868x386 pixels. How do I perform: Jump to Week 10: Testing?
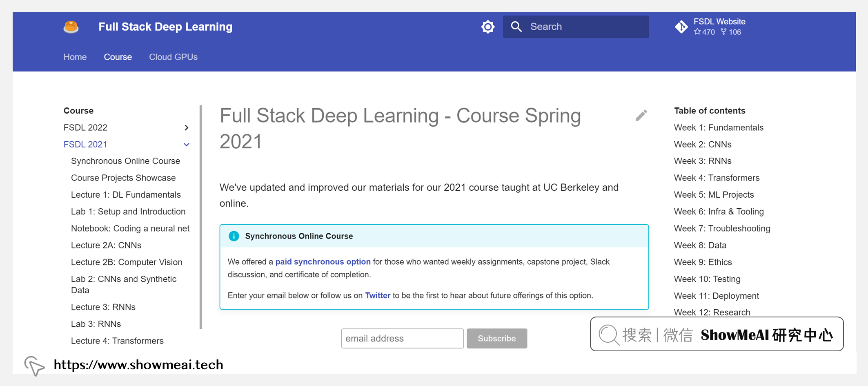707,279
